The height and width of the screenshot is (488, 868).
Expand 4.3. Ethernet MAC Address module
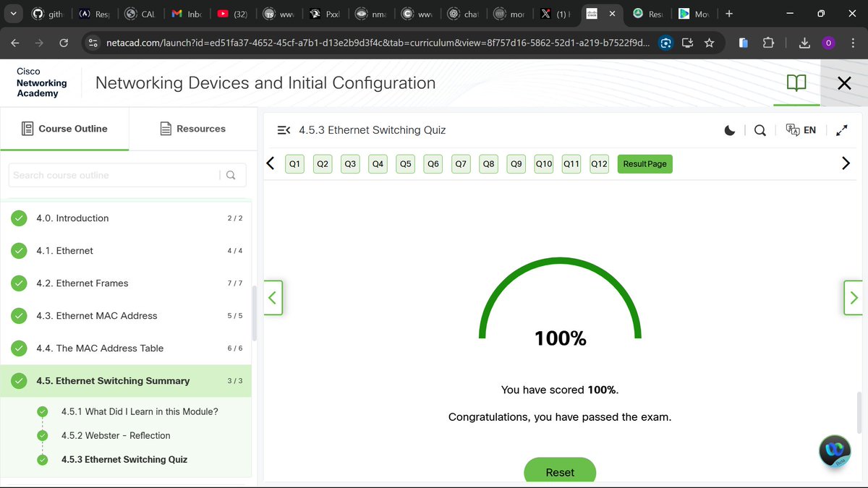tap(126, 316)
